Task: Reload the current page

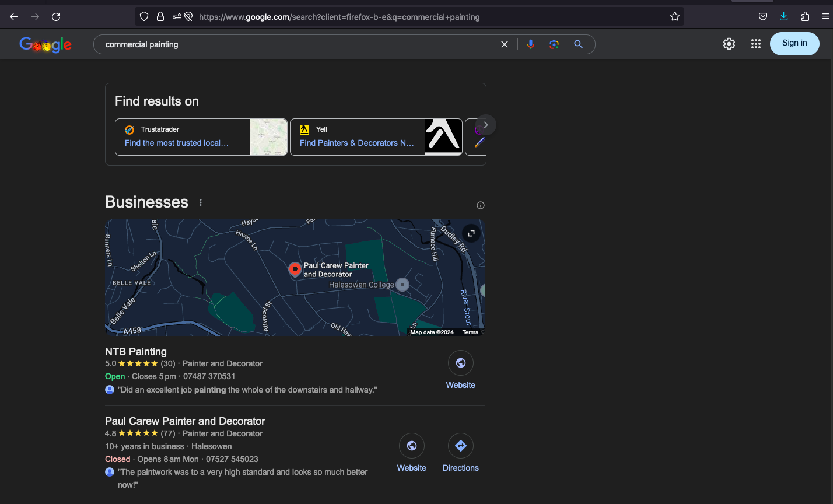Action: point(56,17)
